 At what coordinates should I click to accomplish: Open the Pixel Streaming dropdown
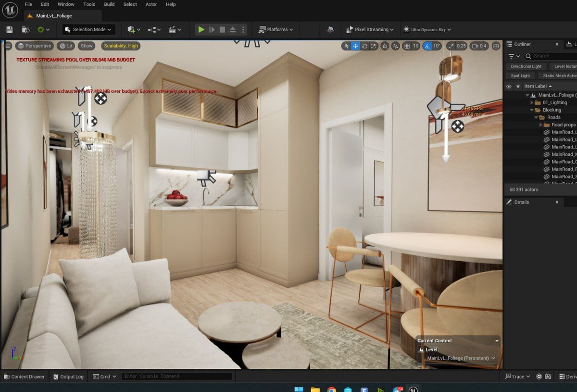coord(370,29)
